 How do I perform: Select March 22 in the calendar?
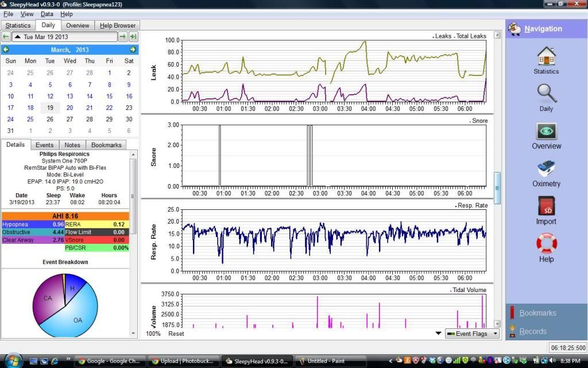[x=109, y=108]
